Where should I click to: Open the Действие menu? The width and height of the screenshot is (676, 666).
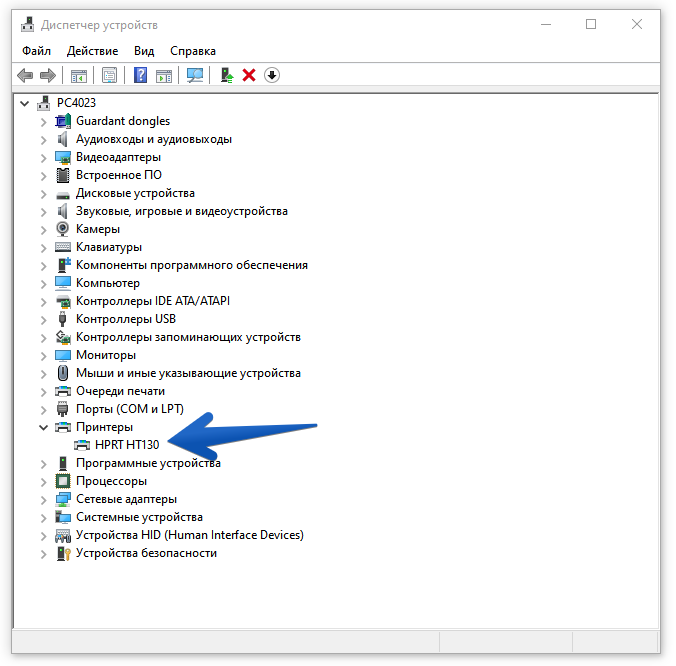[x=92, y=50]
